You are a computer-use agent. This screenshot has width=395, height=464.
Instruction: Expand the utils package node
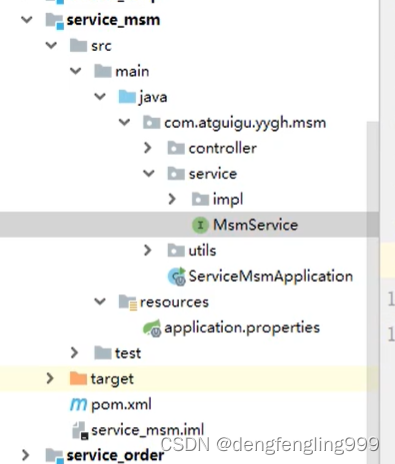[148, 250]
